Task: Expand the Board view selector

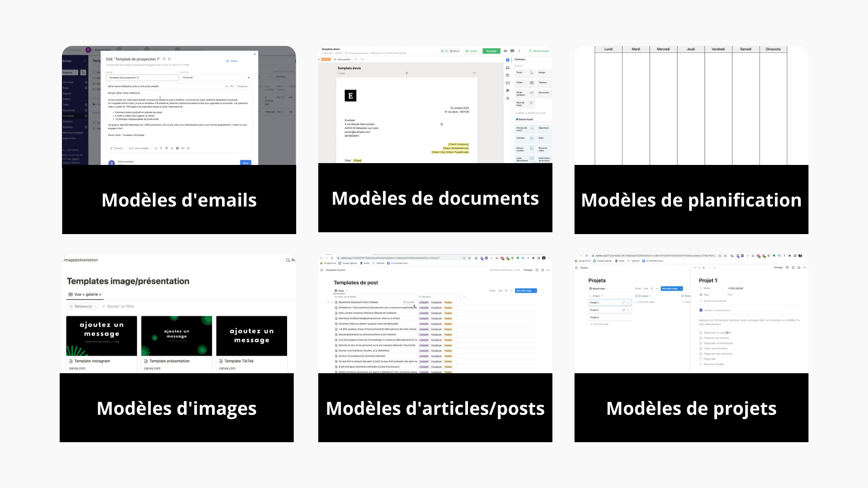Action: [x=598, y=288]
